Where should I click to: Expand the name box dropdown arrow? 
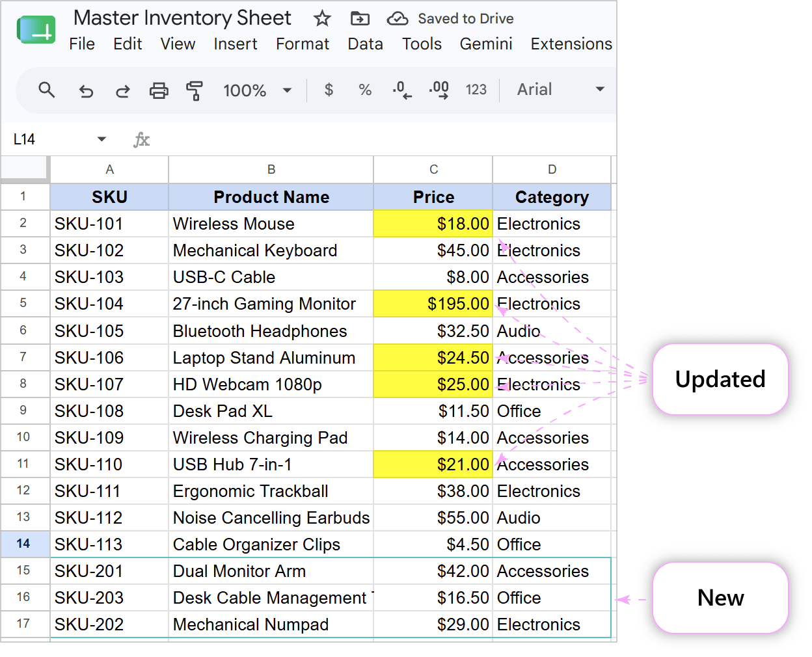tap(101, 139)
